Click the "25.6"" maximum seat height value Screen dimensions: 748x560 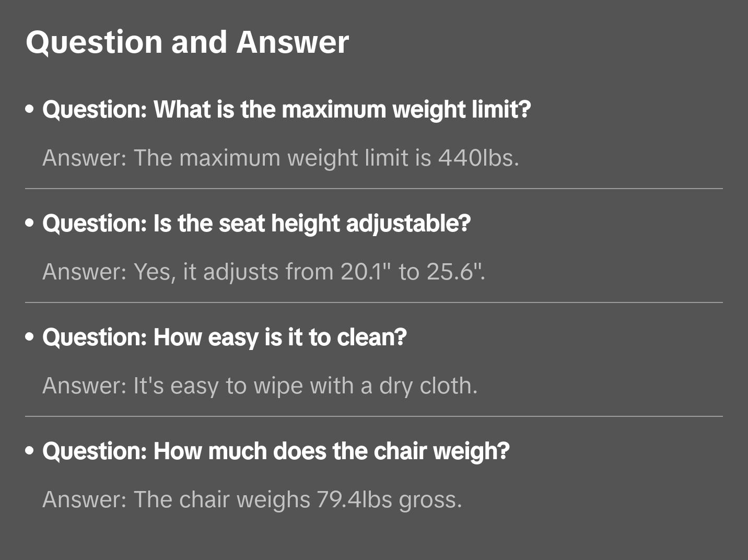click(x=453, y=272)
